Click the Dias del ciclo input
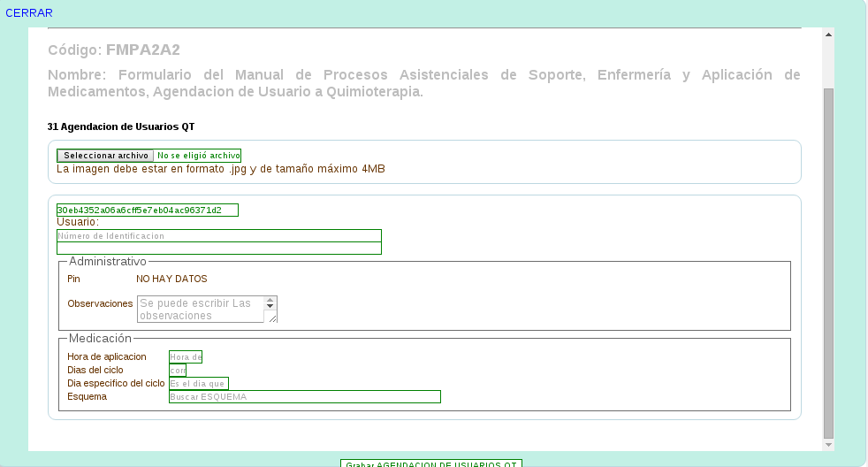This screenshot has width=868, height=467. pos(177,370)
